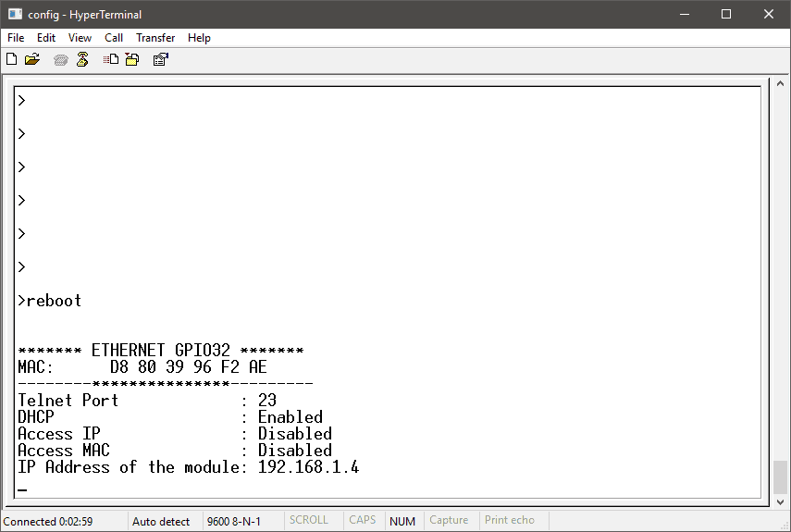Click the vertical scrollbar thumb

(x=780, y=477)
